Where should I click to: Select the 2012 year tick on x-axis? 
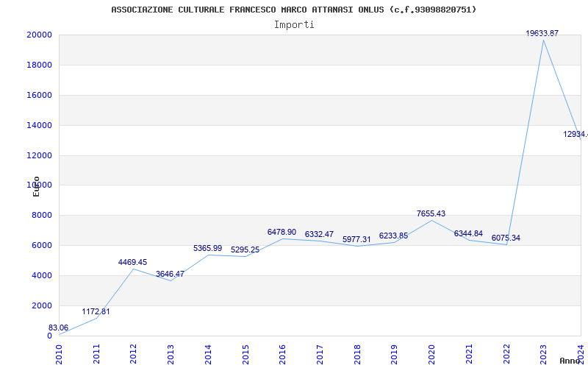pos(134,353)
